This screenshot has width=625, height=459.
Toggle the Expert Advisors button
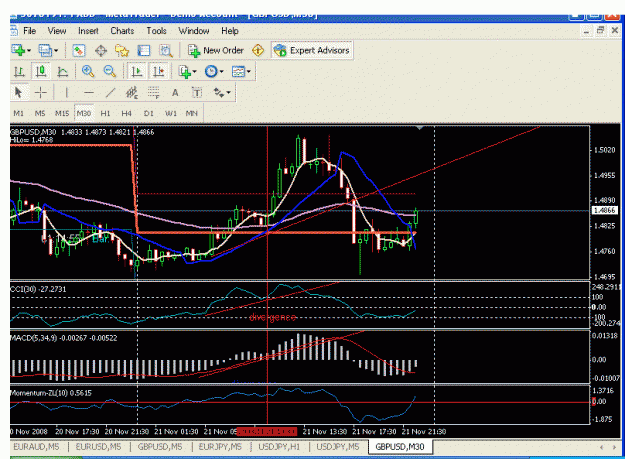tap(312, 51)
